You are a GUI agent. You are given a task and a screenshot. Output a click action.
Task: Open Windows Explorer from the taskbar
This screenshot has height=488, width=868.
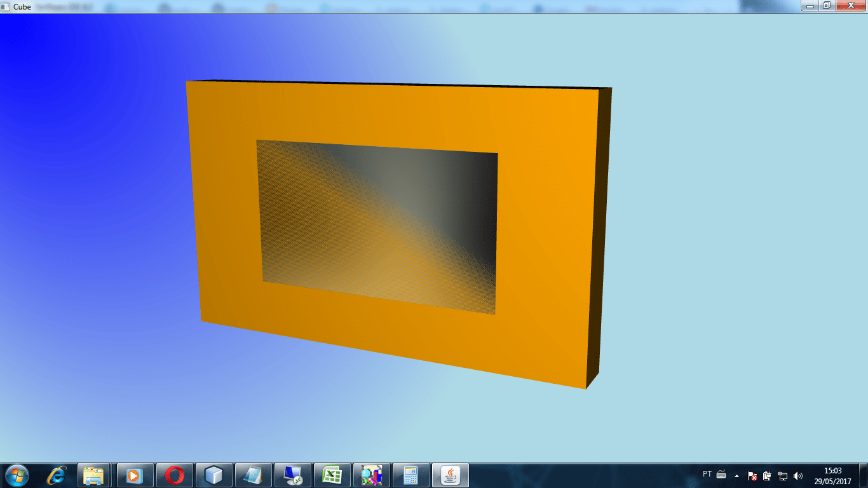[94, 475]
